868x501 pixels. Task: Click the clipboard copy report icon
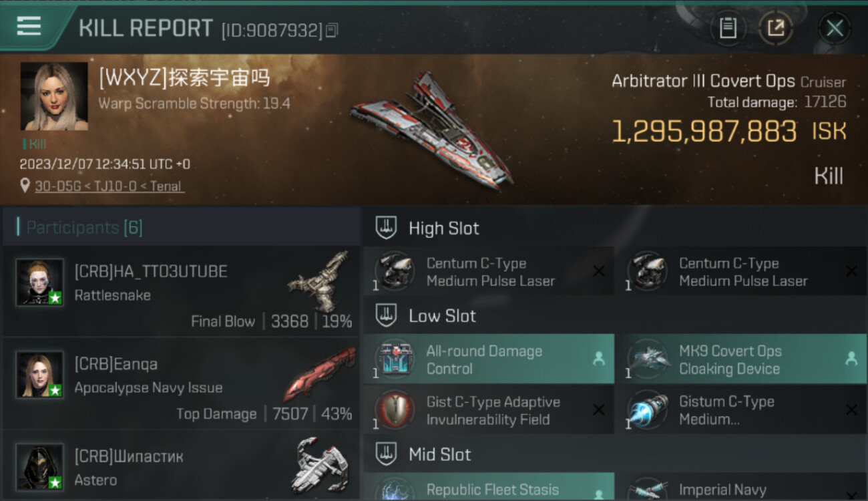pyautogui.click(x=728, y=28)
